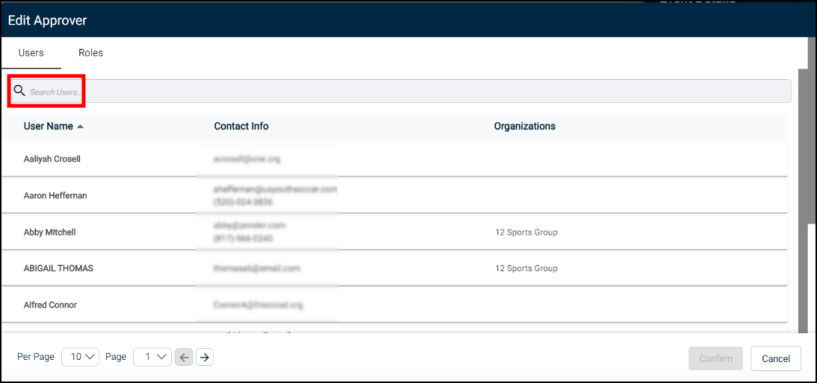Focus the Search Users field
The height and width of the screenshot is (383, 817).
coord(399,91)
